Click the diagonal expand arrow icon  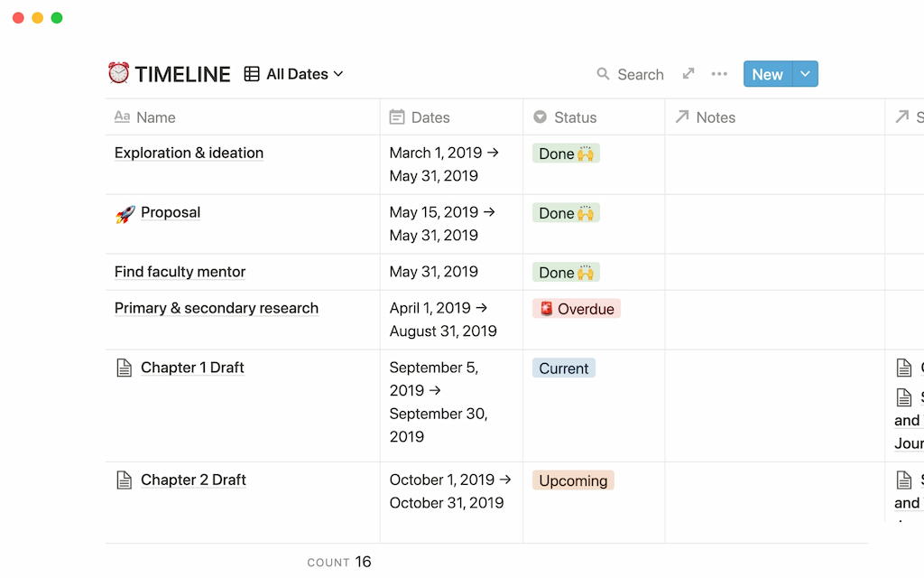(688, 75)
